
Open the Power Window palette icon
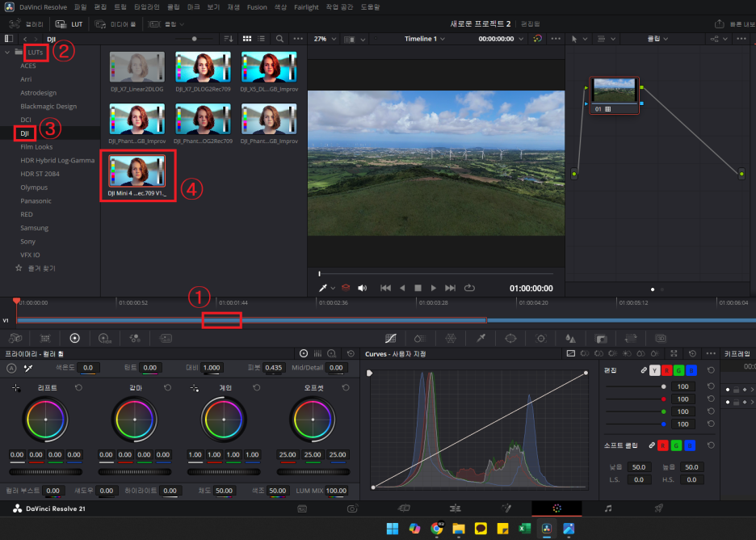click(x=510, y=338)
